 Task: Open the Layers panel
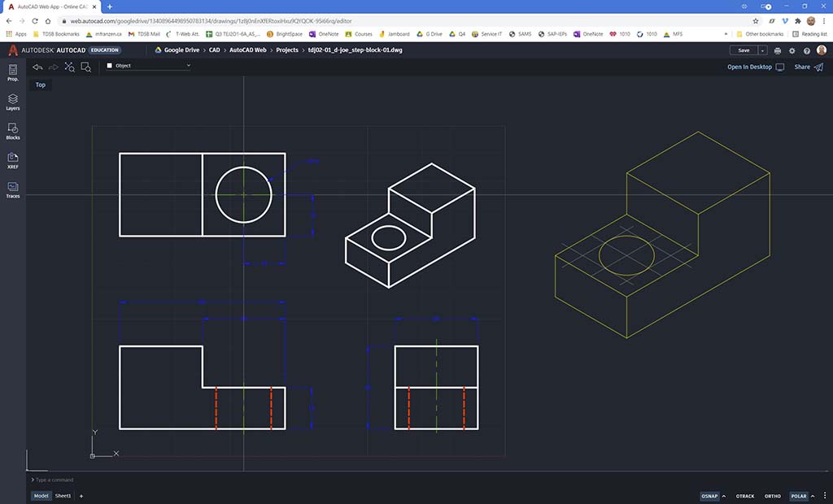13,102
